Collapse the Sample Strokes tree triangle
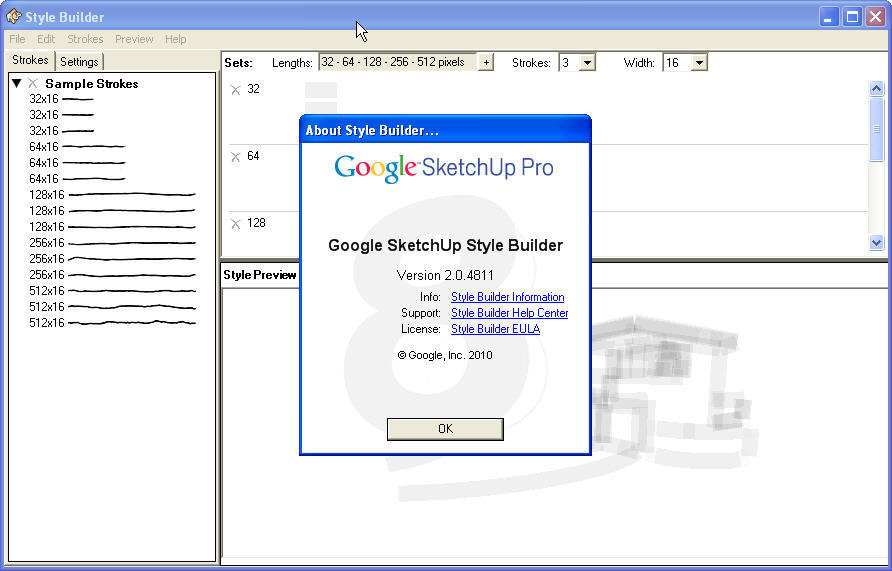 pyautogui.click(x=16, y=84)
